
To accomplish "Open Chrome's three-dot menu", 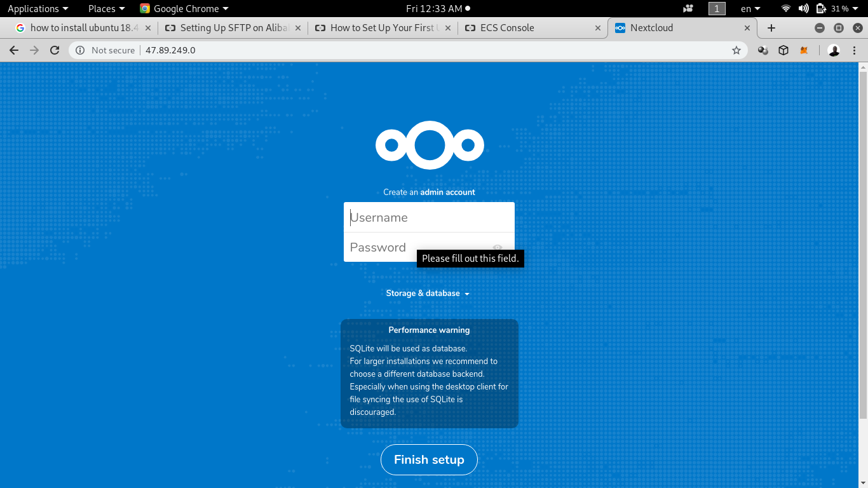I will coord(854,50).
